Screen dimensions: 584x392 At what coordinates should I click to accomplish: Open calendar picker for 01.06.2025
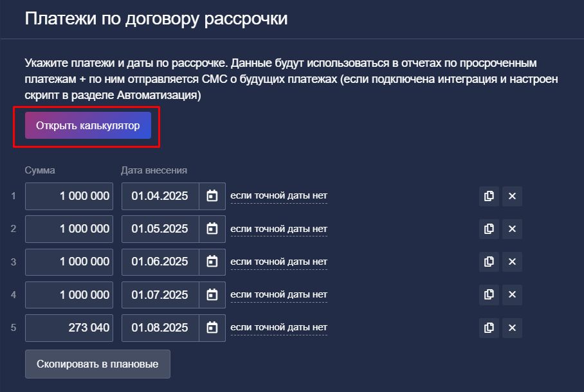point(212,262)
